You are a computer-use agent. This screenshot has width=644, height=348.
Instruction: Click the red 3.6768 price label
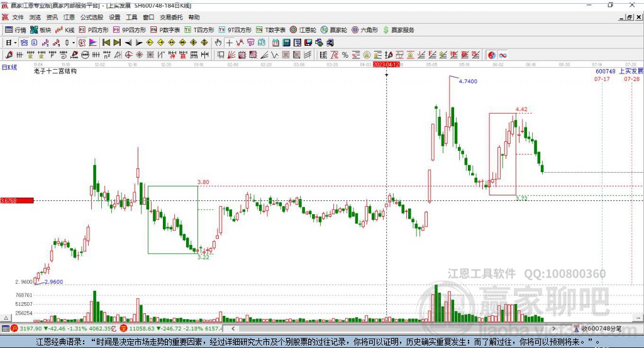point(17,200)
